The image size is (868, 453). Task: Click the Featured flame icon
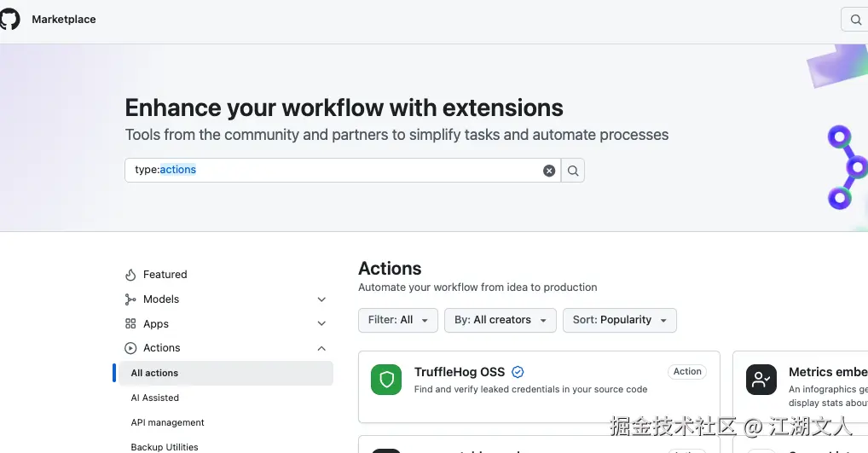tap(130, 275)
